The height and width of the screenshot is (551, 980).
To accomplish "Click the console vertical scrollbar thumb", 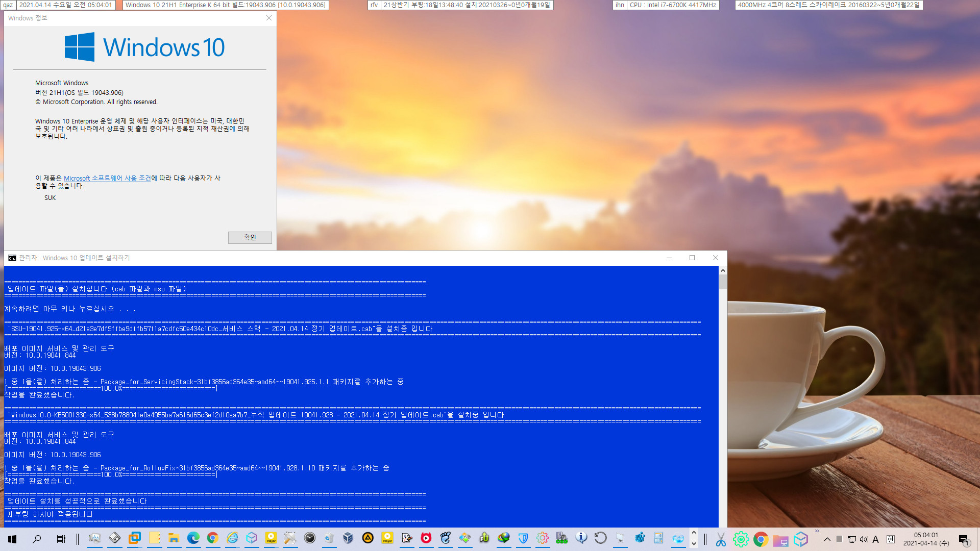I will coord(723,282).
